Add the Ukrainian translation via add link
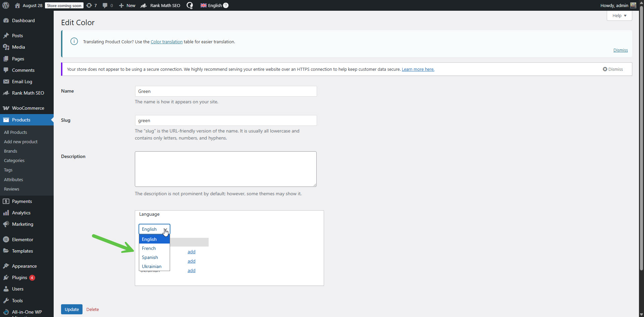This screenshot has width=644, height=317. coord(192,270)
